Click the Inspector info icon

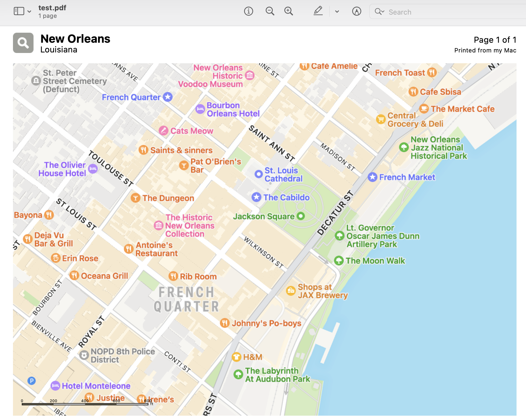(248, 11)
